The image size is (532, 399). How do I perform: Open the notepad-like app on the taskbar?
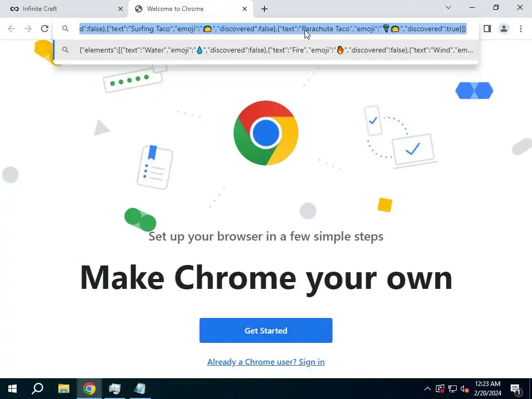click(x=140, y=389)
